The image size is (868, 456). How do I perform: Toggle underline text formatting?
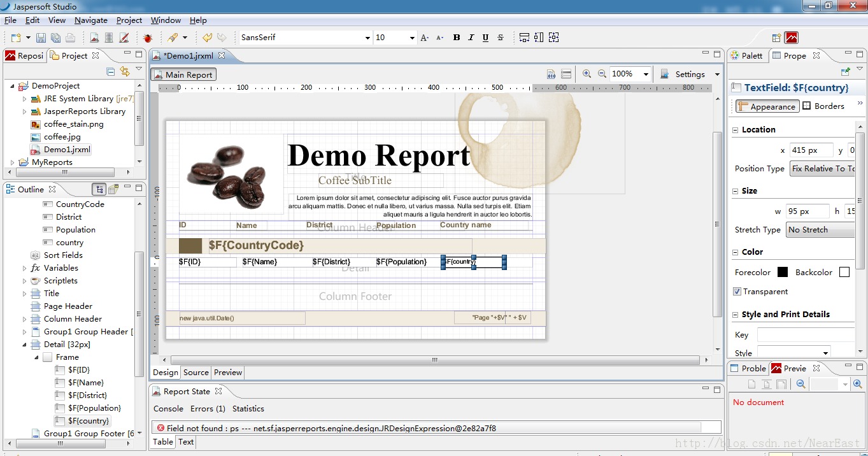coord(485,38)
